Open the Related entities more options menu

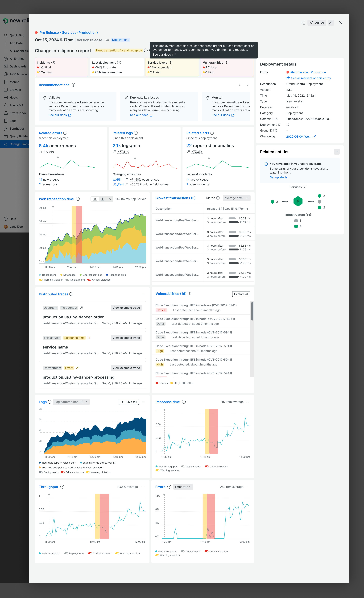coord(337,152)
